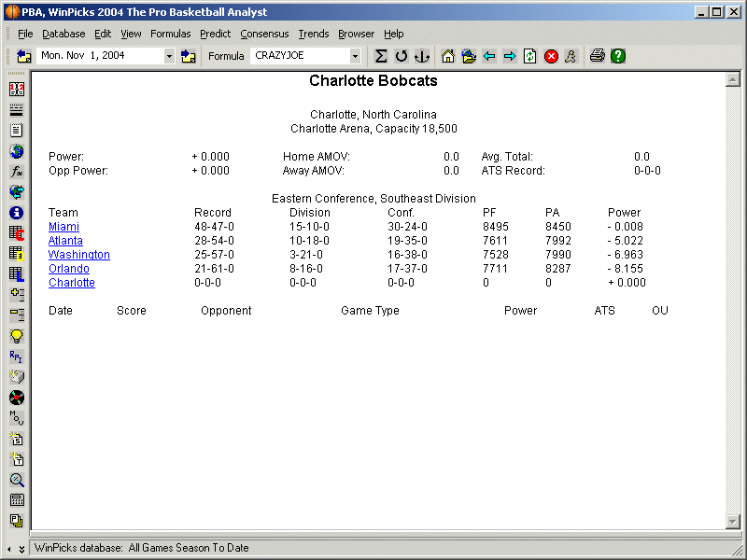This screenshot has height=560, width=747.
Task: Open the File menu
Action: [25, 34]
